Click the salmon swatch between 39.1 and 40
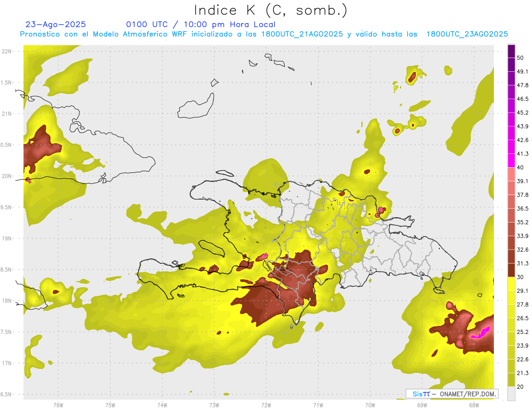 [511, 174]
